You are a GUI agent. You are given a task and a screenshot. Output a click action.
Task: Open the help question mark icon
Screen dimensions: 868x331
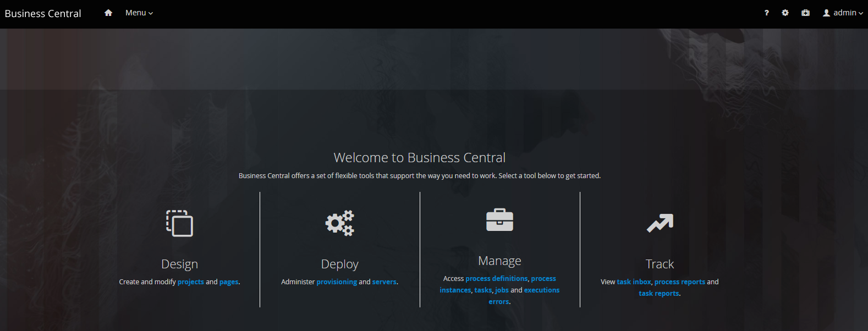(766, 13)
